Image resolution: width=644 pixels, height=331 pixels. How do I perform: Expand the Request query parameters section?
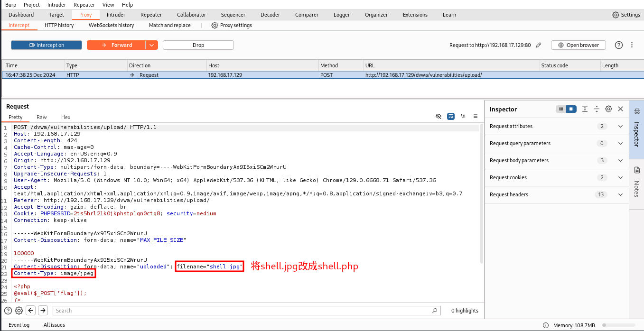pos(557,143)
